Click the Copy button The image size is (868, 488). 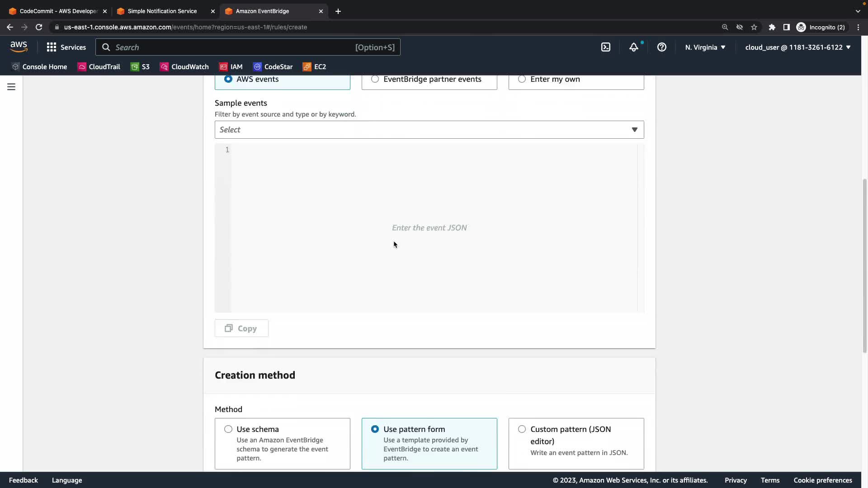coord(241,328)
